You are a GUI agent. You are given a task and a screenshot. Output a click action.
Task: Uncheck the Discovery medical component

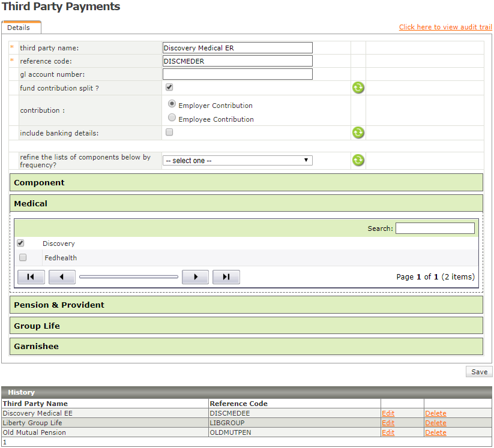click(20, 243)
